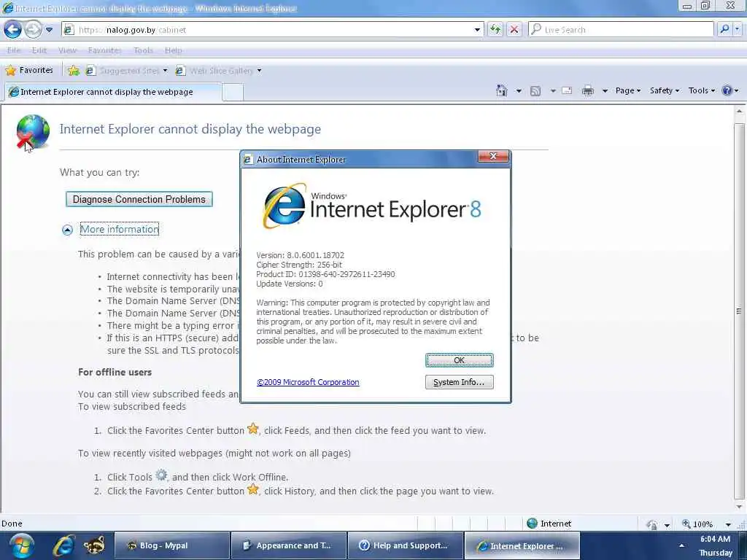The image size is (747, 560).
Task: Expand the Home button dropdown arrow
Action: 519,90
